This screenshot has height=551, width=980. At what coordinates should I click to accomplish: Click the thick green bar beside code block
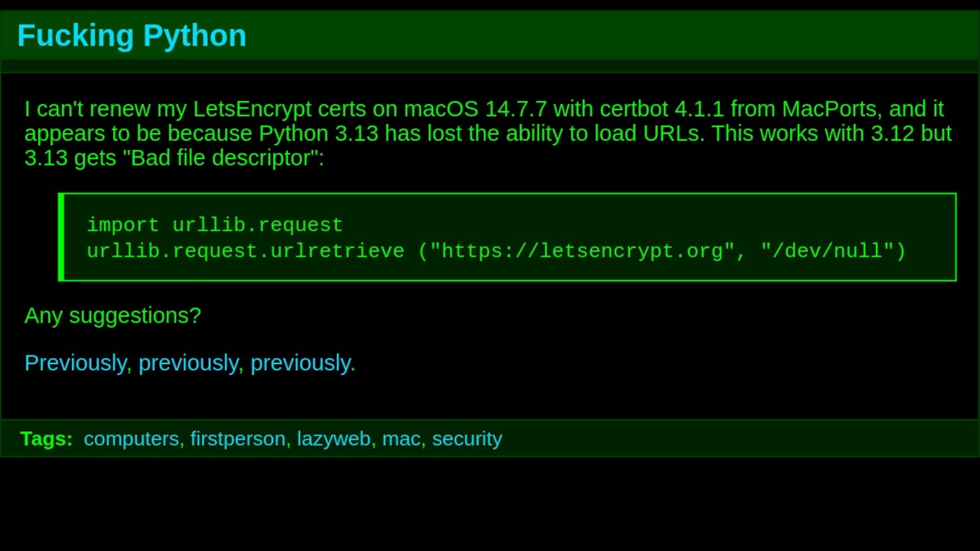(x=61, y=237)
